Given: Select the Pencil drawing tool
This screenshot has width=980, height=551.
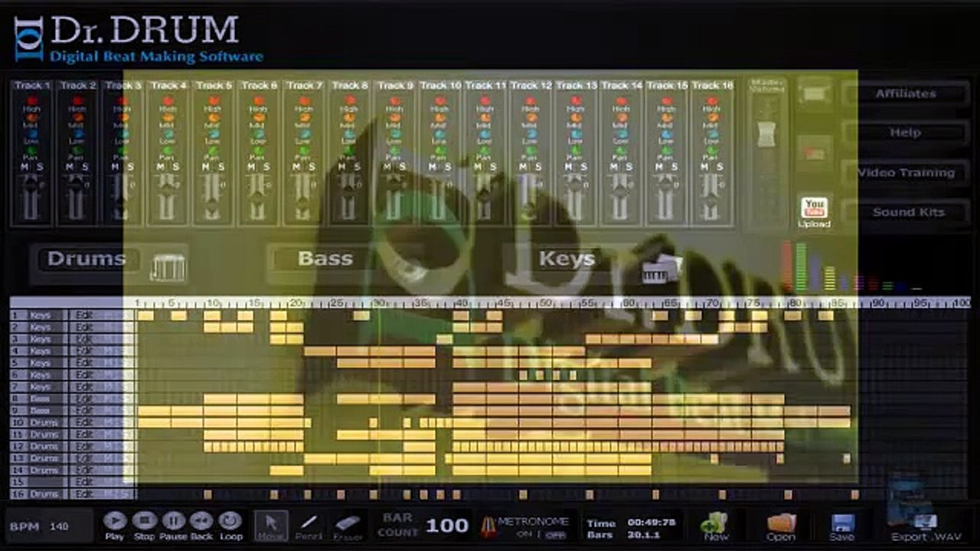Looking at the screenshot, I should coord(309,525).
